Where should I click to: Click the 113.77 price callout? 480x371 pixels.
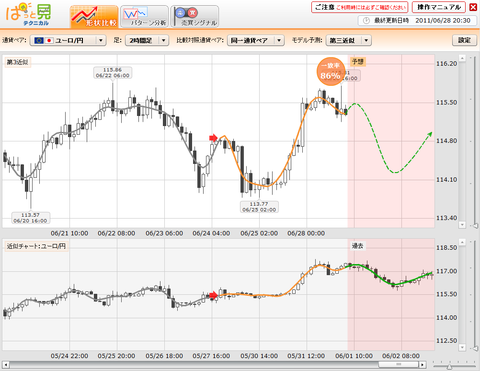(259, 207)
